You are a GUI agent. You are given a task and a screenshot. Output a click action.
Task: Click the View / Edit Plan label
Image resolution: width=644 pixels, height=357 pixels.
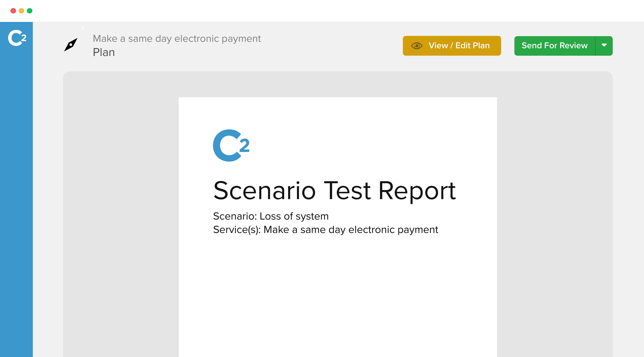pyautogui.click(x=459, y=46)
